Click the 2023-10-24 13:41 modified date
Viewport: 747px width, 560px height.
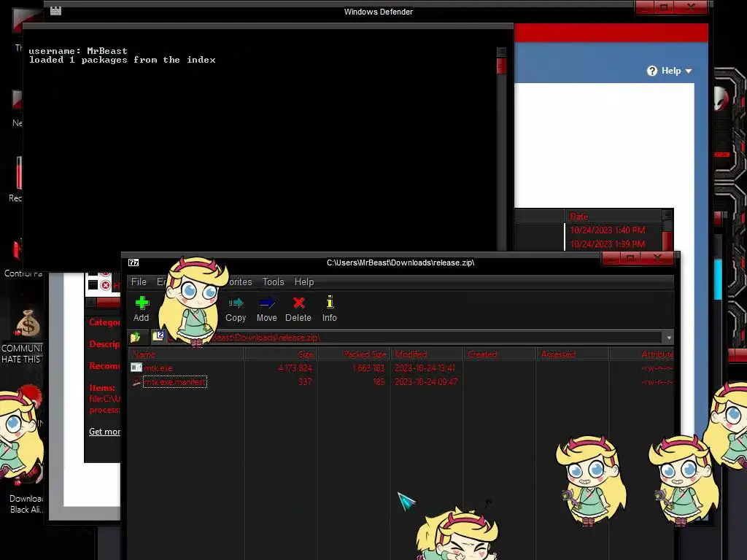[x=425, y=368]
